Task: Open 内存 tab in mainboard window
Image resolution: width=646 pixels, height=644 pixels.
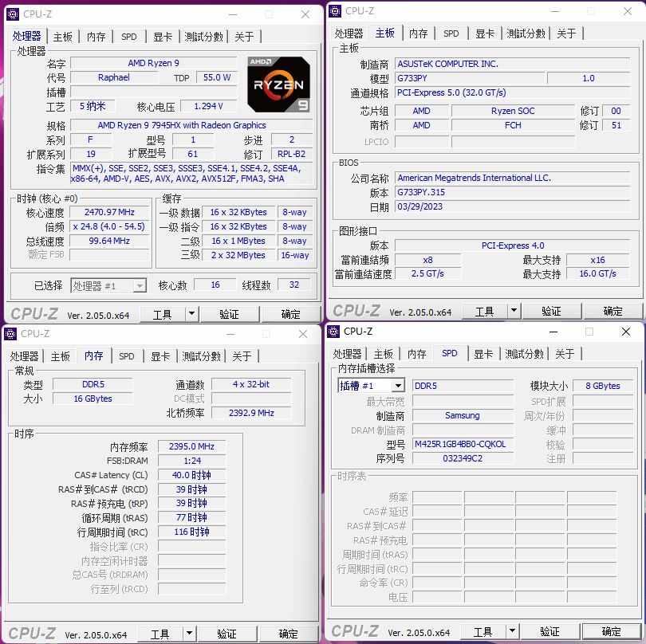Action: 418,33
